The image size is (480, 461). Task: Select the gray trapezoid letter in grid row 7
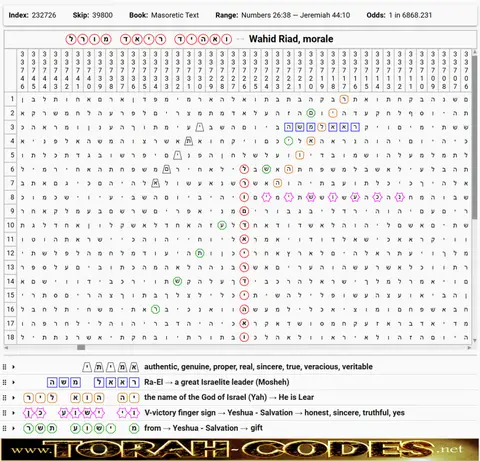[155, 183]
